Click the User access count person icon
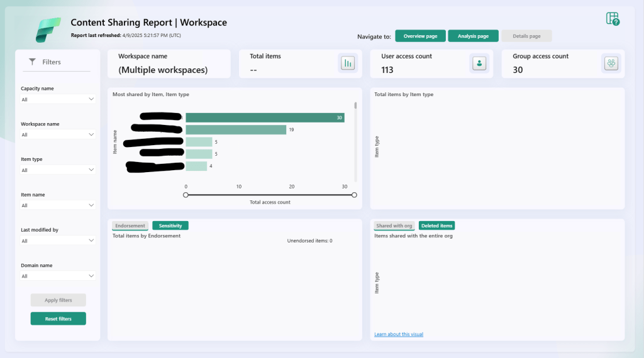 [x=479, y=63]
